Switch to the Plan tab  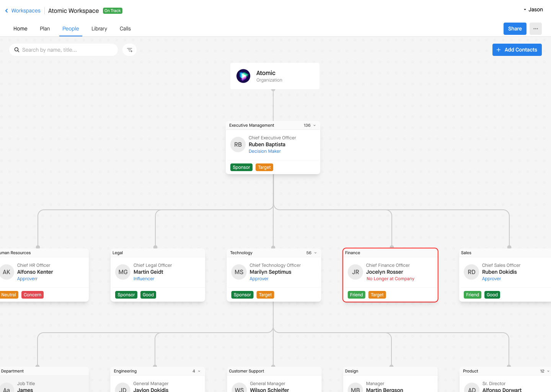coord(45,28)
